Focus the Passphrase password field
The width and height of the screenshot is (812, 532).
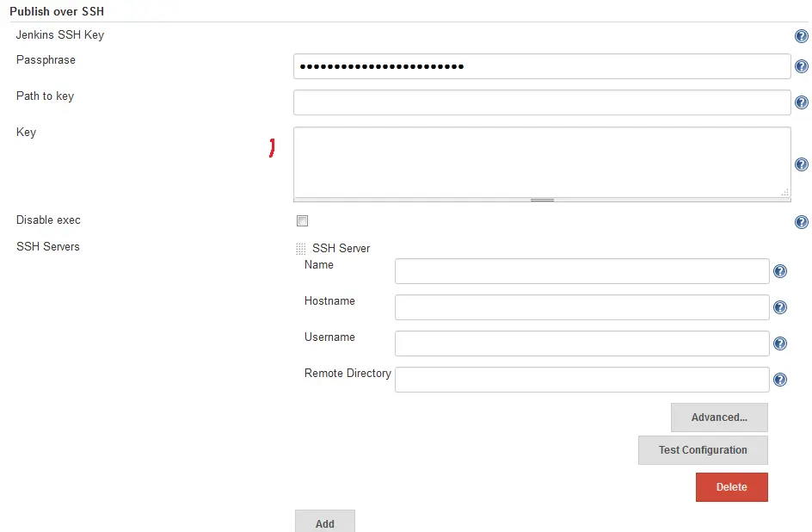(542, 66)
